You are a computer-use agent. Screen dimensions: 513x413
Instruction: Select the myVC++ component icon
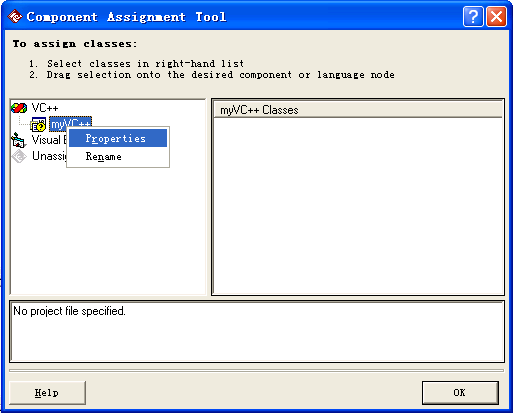[x=38, y=124]
